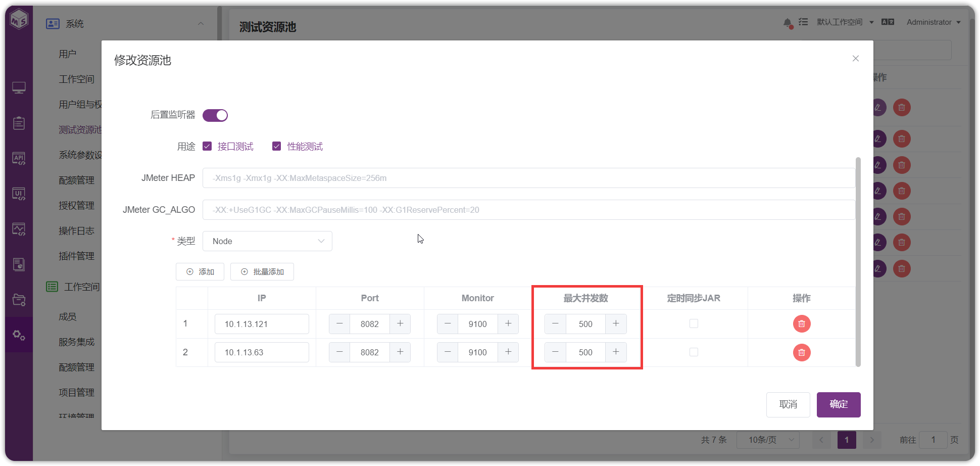Check 定时同步JAR for 10.1.13.121
The image size is (980, 466).
694,323
